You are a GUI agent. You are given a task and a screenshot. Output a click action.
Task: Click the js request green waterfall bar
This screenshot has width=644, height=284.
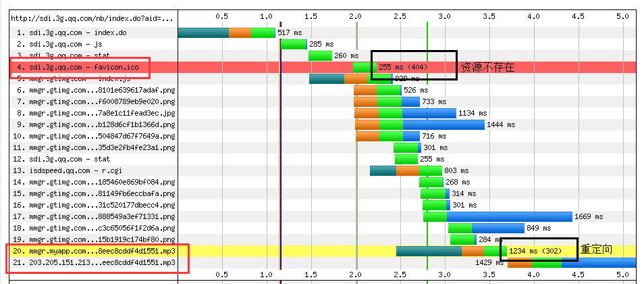pos(294,44)
